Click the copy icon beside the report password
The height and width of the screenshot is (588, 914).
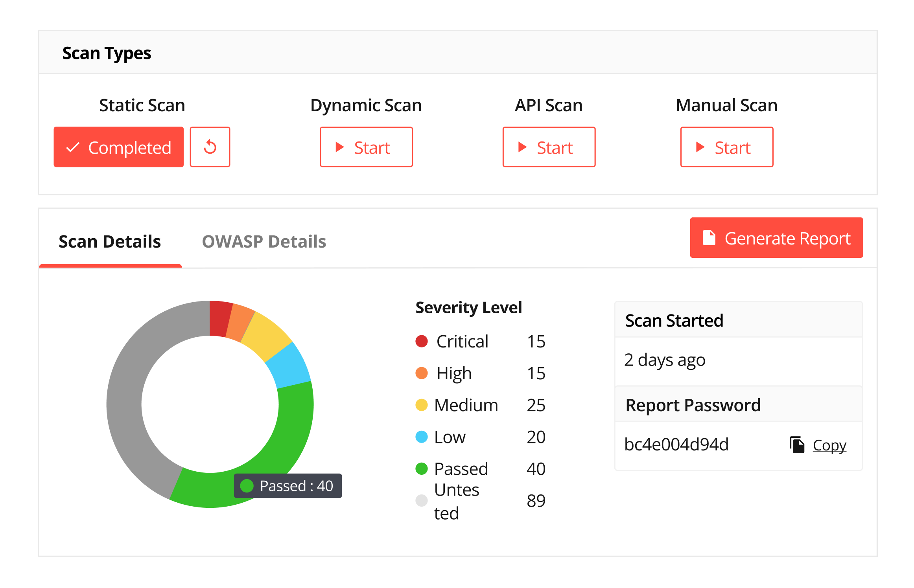796,445
